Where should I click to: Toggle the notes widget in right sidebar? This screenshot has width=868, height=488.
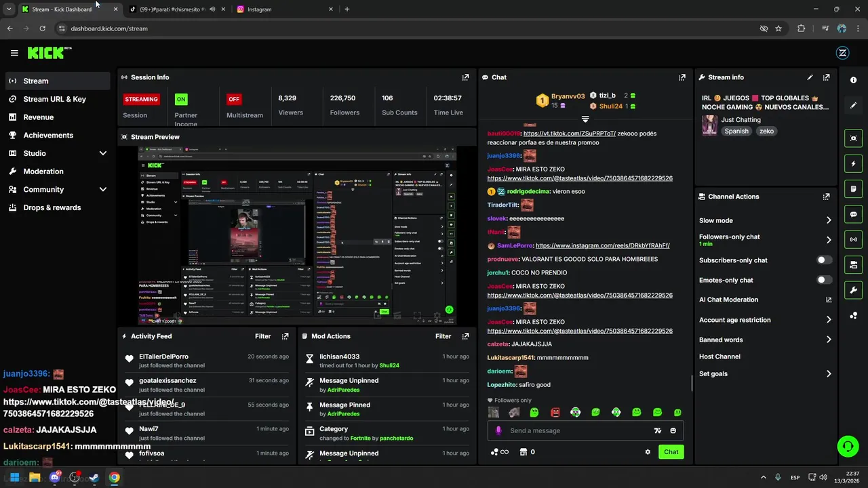tap(854, 189)
